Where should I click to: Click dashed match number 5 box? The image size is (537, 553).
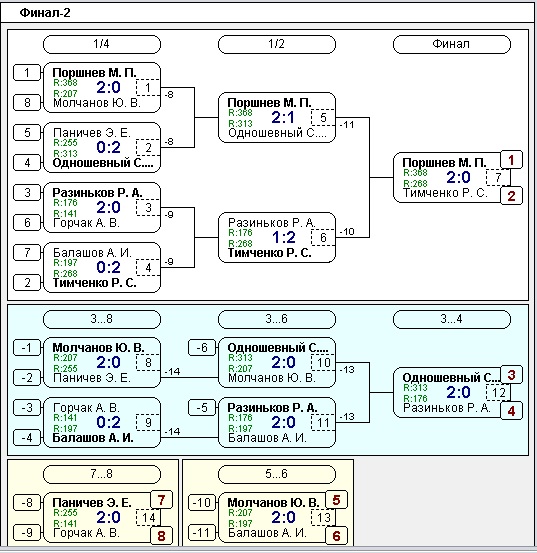(323, 117)
